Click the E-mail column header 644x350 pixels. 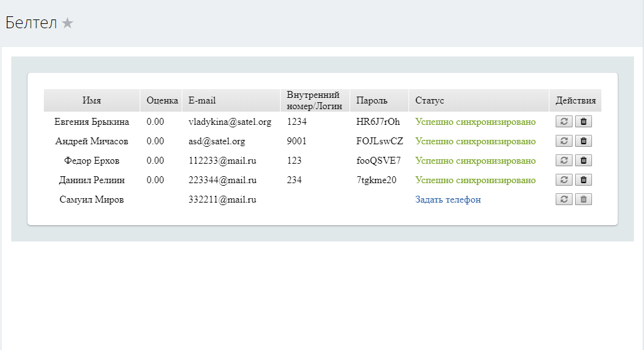click(202, 100)
